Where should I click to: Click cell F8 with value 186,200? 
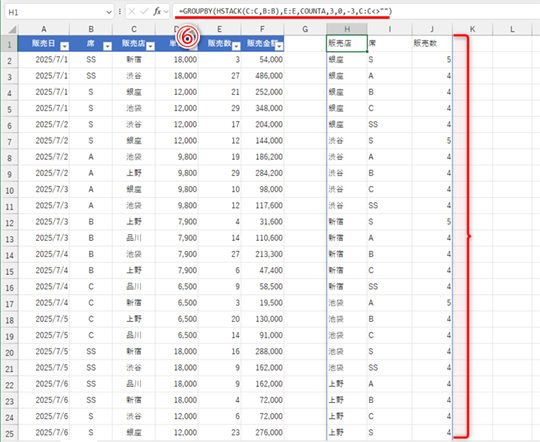(262, 157)
